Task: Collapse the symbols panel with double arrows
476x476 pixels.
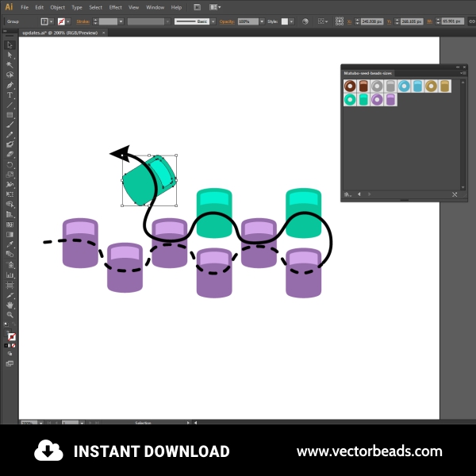Action: 458,67
